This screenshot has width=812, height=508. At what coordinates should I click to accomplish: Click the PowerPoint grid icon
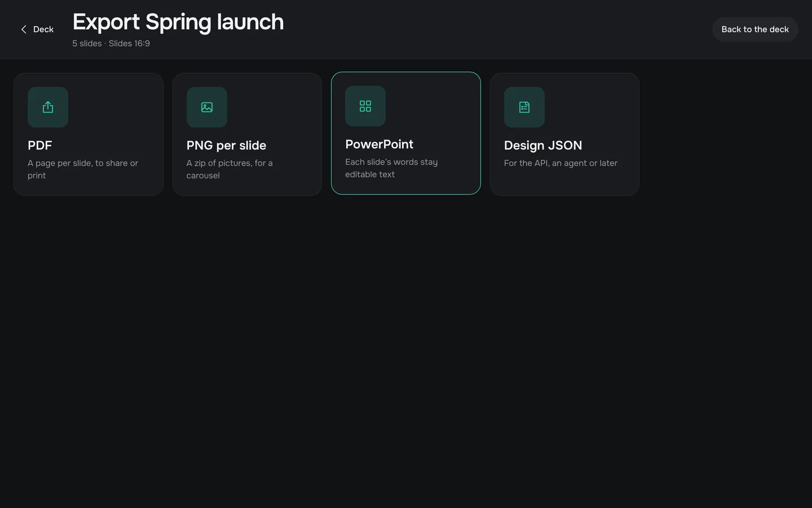coord(365,106)
